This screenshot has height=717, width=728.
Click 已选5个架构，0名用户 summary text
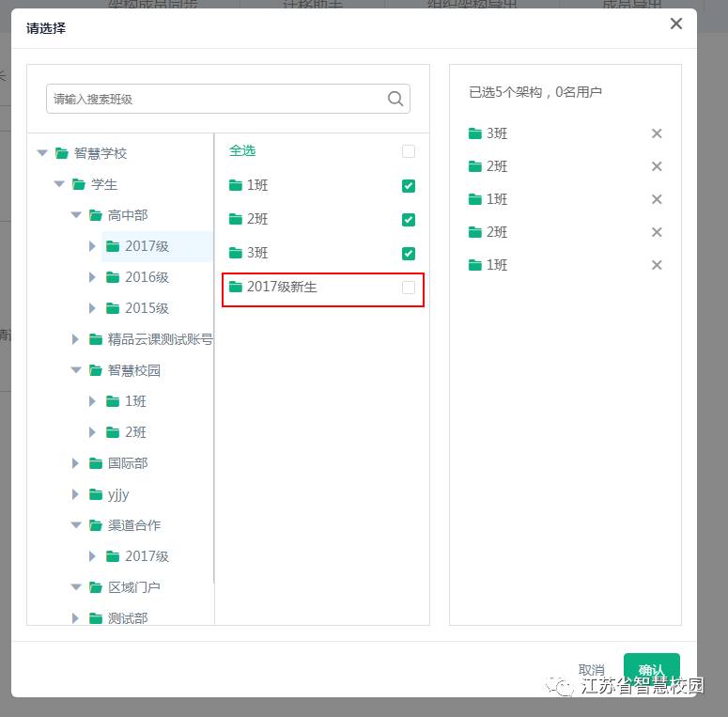534,92
